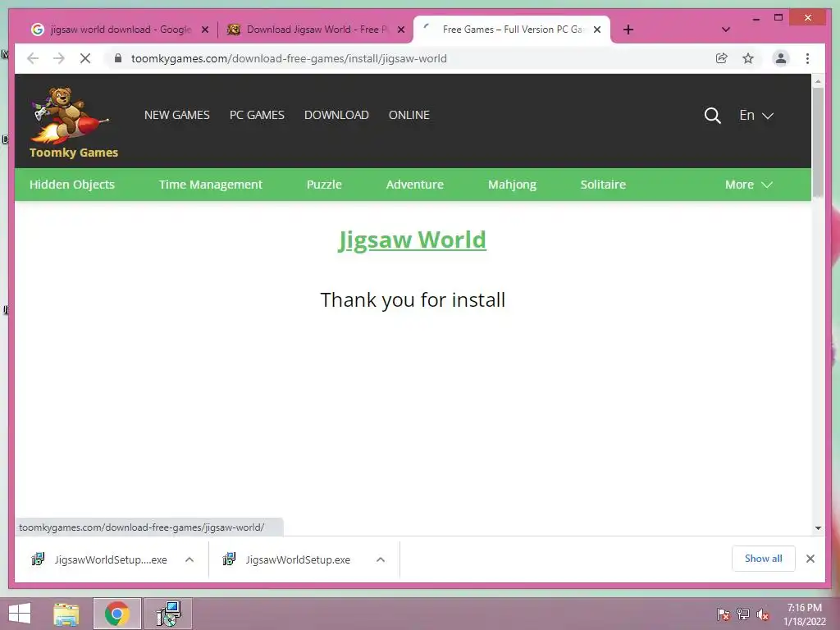
Task: Click the scrollbar down arrow
Action: tap(818, 528)
